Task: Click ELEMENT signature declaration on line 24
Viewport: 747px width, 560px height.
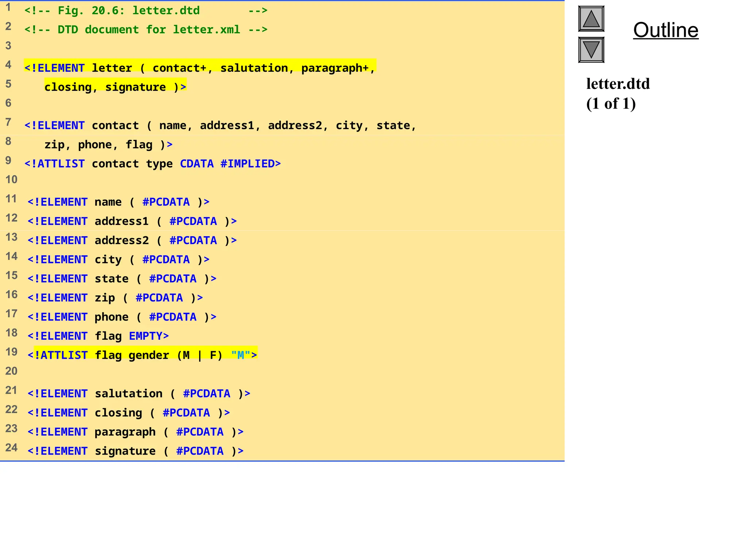Action: [x=135, y=451]
